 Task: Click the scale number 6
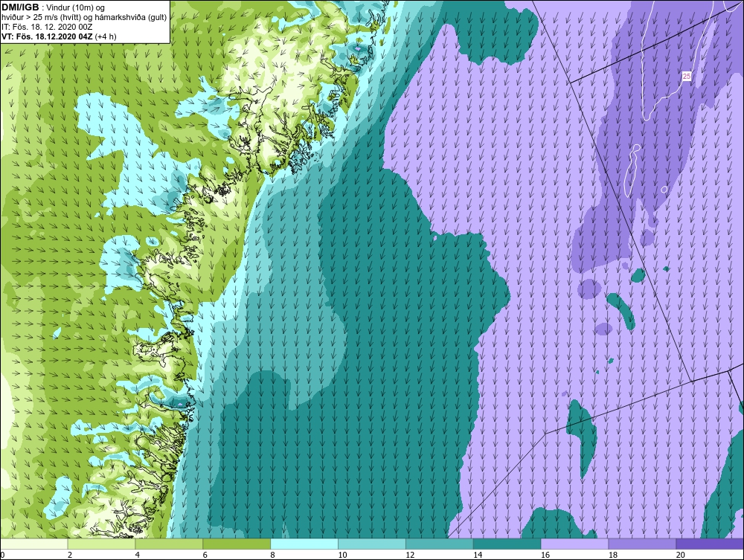click(x=205, y=555)
